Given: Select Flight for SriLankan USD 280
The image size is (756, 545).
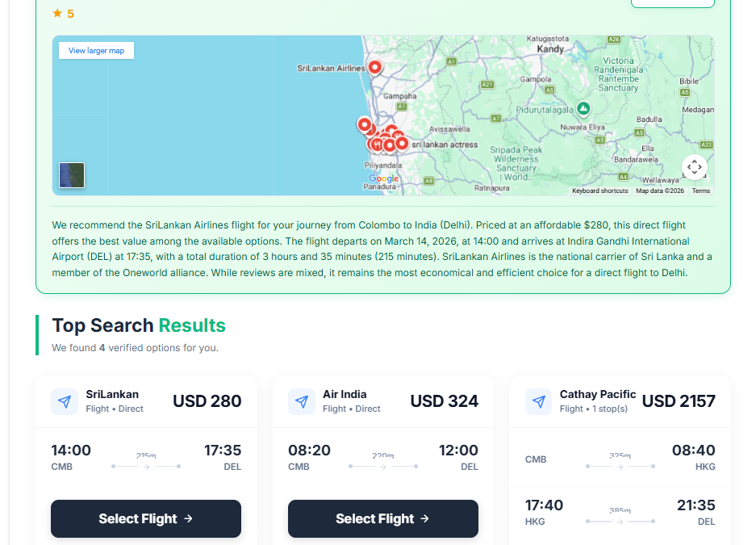Looking at the screenshot, I should click(146, 518).
